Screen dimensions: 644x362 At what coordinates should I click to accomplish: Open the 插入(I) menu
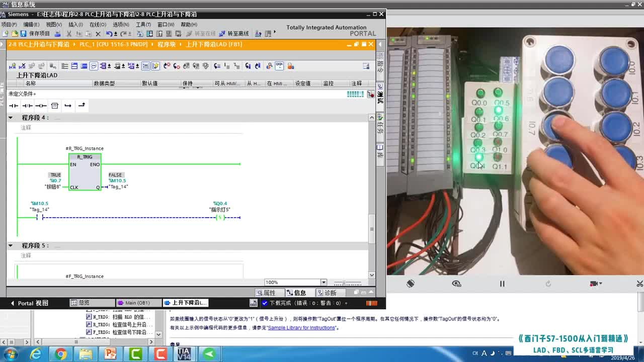(x=75, y=25)
